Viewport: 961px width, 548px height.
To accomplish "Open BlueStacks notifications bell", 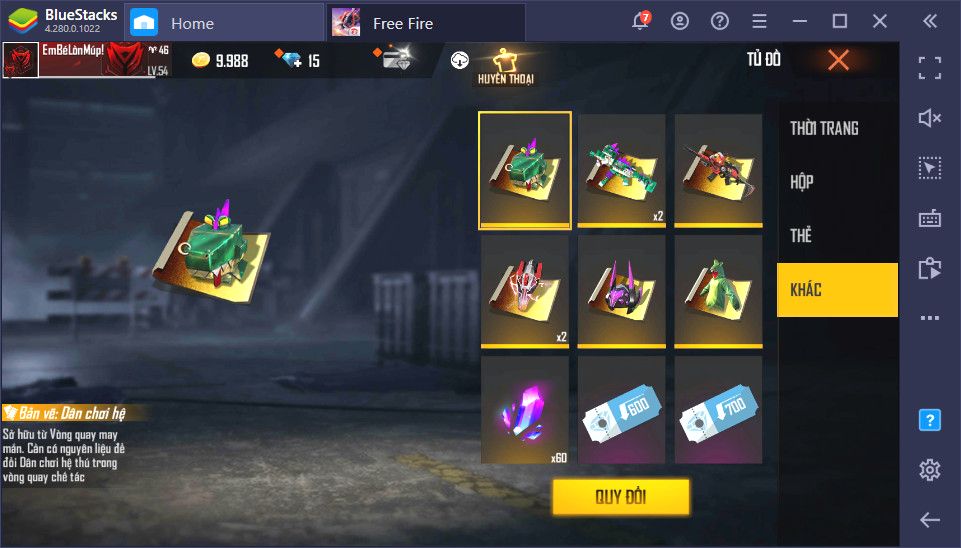I will pos(640,21).
